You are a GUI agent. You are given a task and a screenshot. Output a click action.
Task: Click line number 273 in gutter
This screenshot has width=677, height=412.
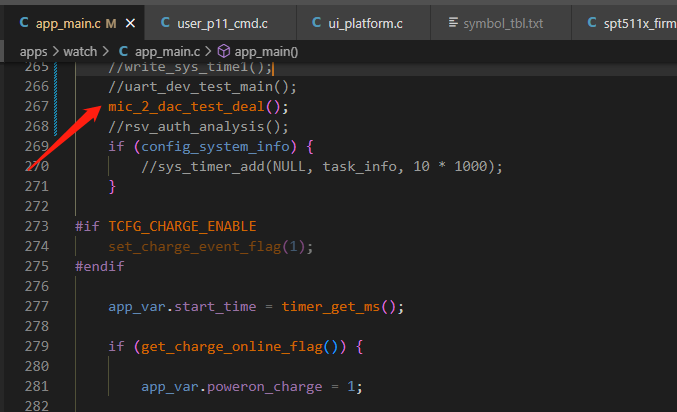pyautogui.click(x=37, y=226)
